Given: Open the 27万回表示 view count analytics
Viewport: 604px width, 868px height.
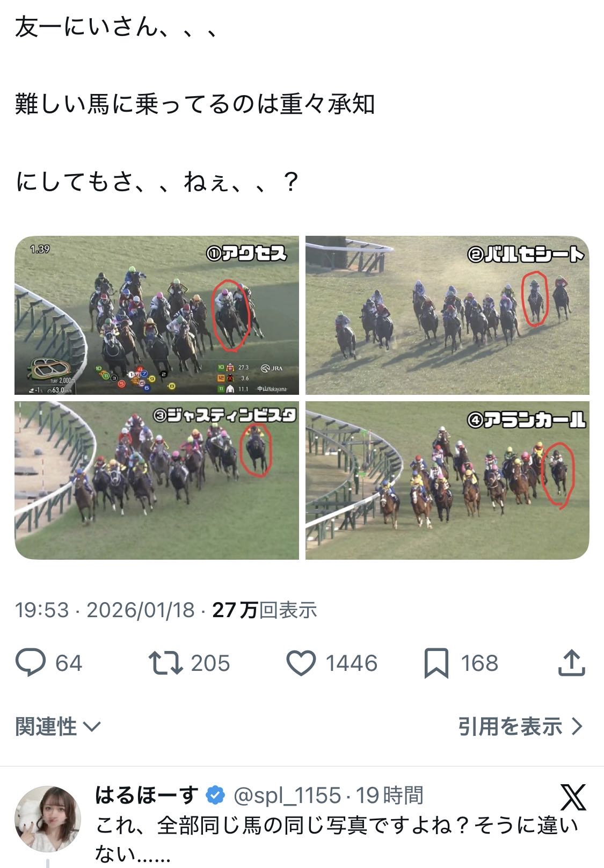Looking at the screenshot, I should [265, 610].
